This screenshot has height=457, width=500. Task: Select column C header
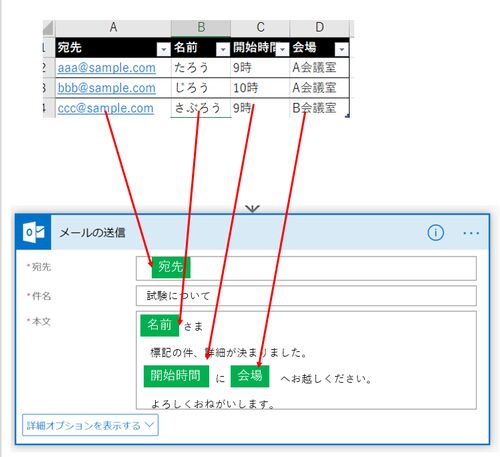point(260,28)
